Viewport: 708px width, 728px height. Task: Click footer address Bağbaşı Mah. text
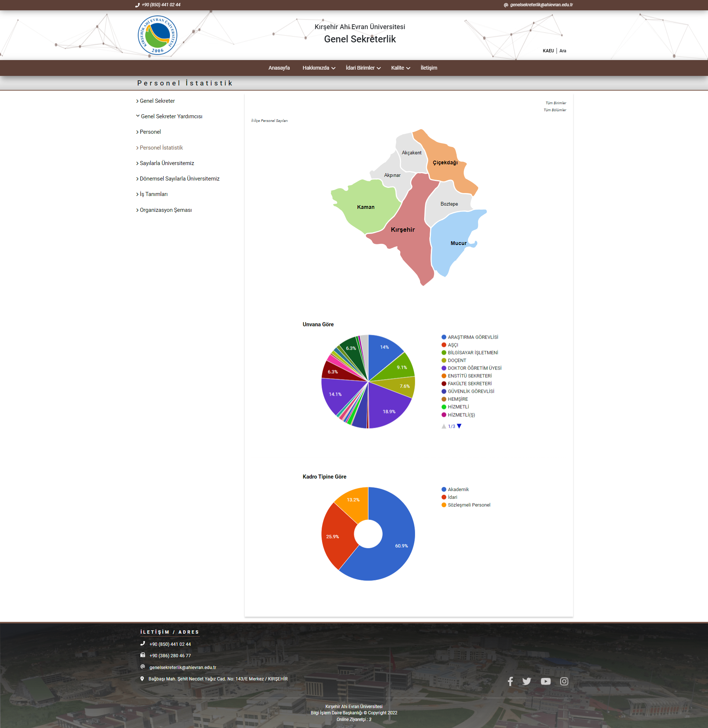tap(218, 679)
